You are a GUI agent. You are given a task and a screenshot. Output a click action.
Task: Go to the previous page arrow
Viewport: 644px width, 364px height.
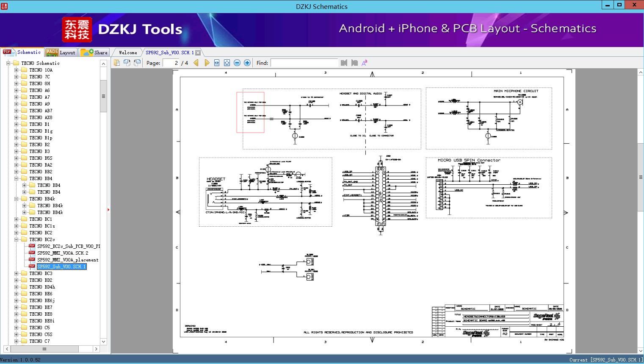tap(196, 63)
